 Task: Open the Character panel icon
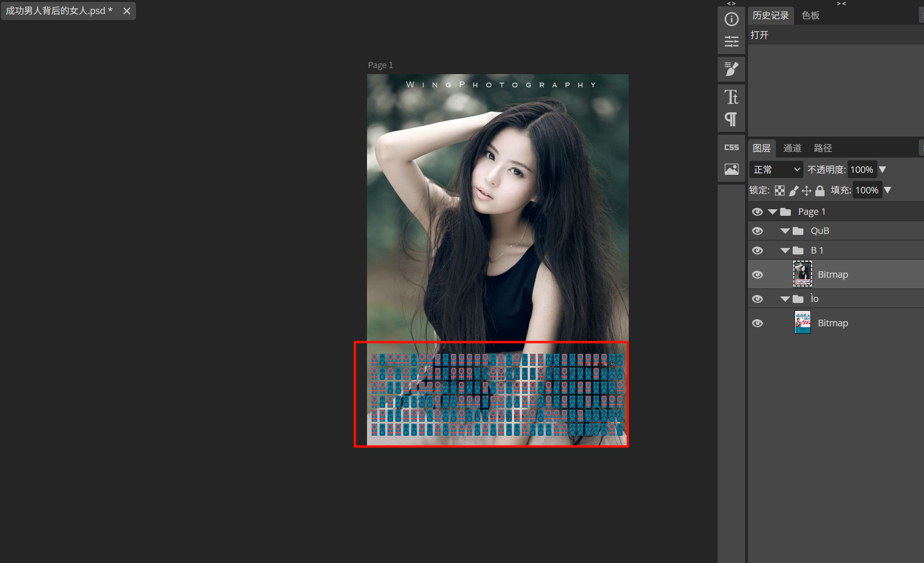[731, 97]
